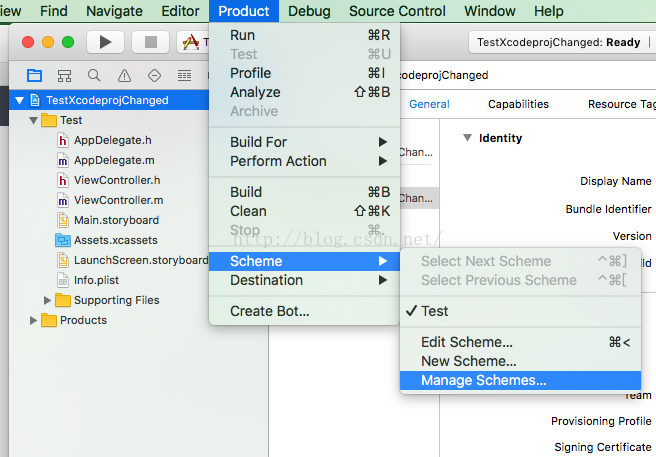Image resolution: width=656 pixels, height=457 pixels.
Task: Choose Analyze from the Product menu
Action: [304, 92]
